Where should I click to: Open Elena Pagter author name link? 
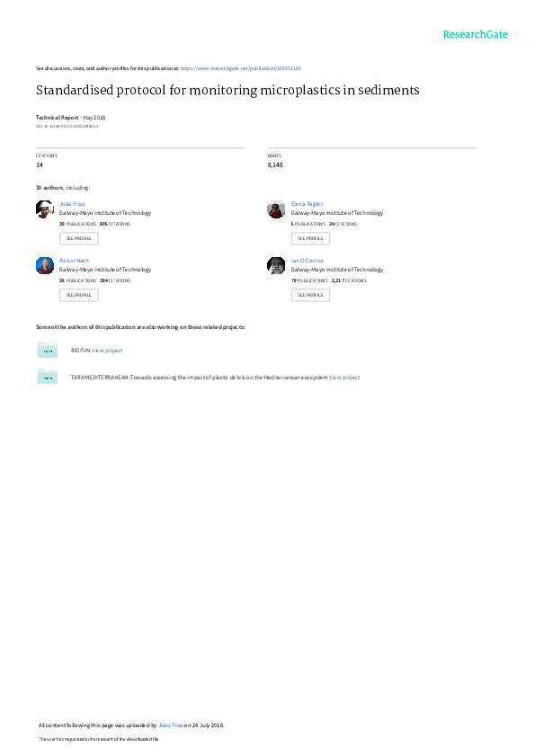(307, 204)
